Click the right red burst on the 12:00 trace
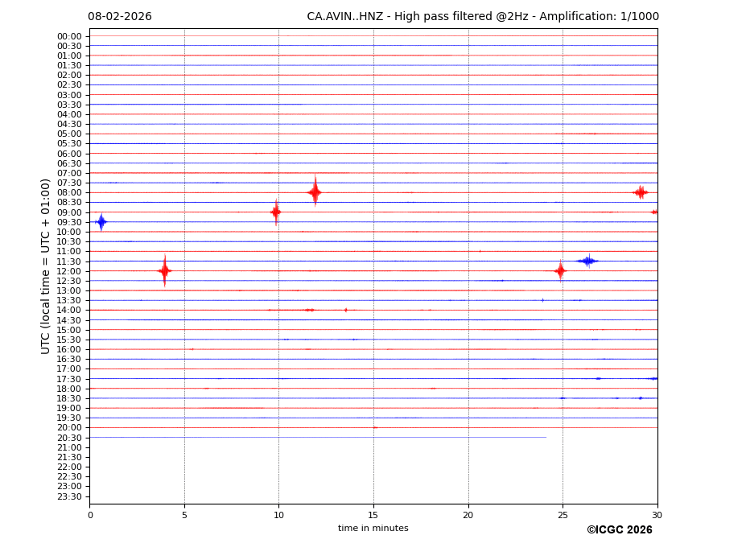The height and width of the screenshot is (560, 746). [x=560, y=271]
